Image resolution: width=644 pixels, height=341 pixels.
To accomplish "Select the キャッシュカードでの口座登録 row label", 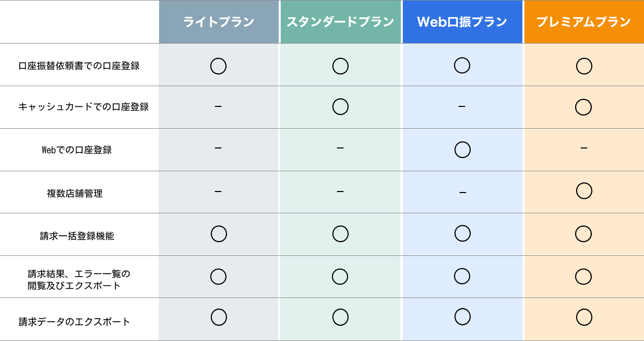I will [84, 107].
